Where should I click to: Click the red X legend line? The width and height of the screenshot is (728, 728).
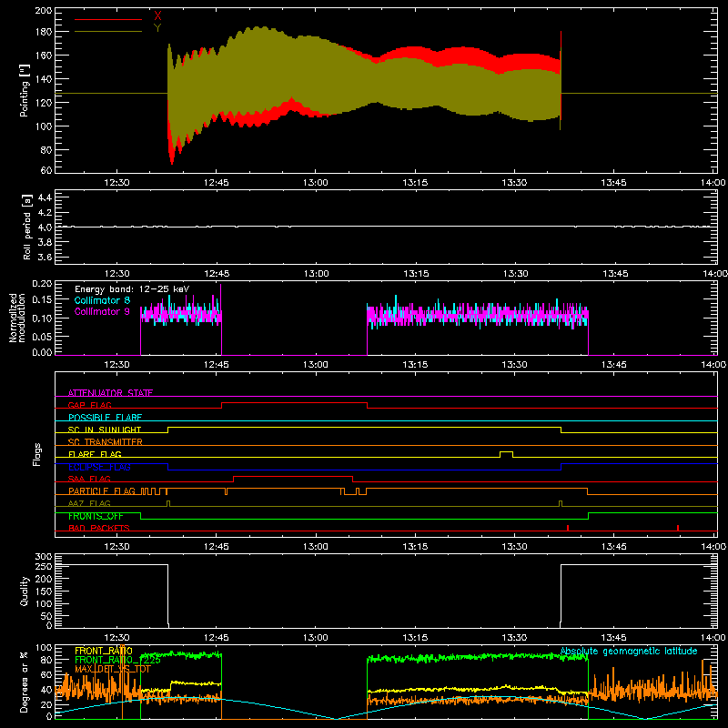tap(108, 19)
